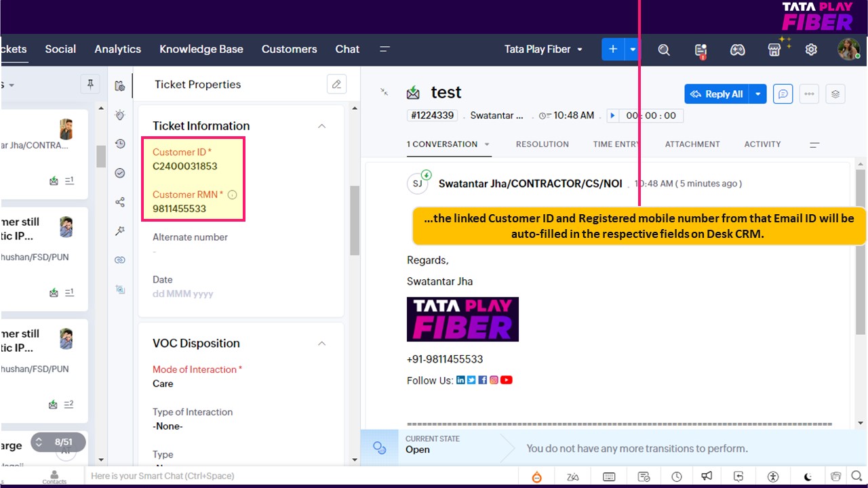Viewport: 868px width, 488px height.
Task: Switch to the Attachment tab
Action: pos(692,144)
